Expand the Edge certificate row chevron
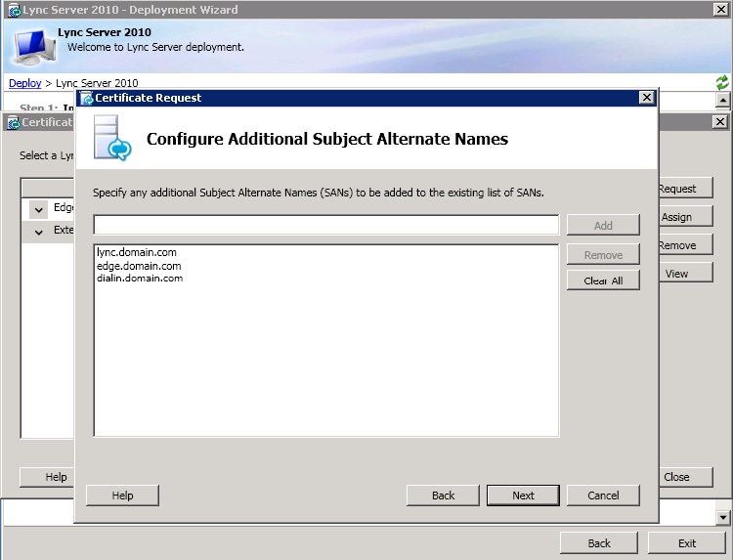Viewport: 733px width, 560px height. tap(38, 209)
